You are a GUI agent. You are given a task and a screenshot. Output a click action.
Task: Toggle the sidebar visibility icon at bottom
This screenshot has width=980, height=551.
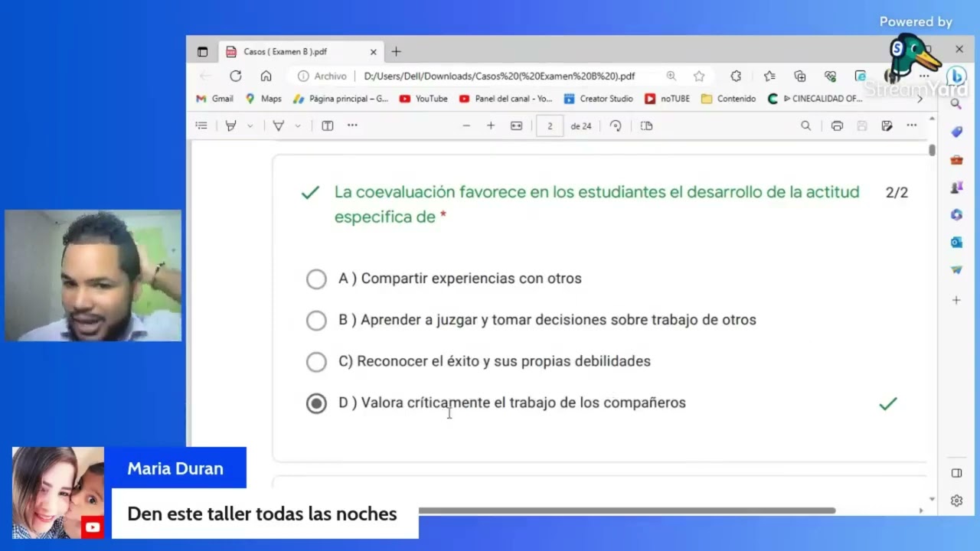point(956,473)
